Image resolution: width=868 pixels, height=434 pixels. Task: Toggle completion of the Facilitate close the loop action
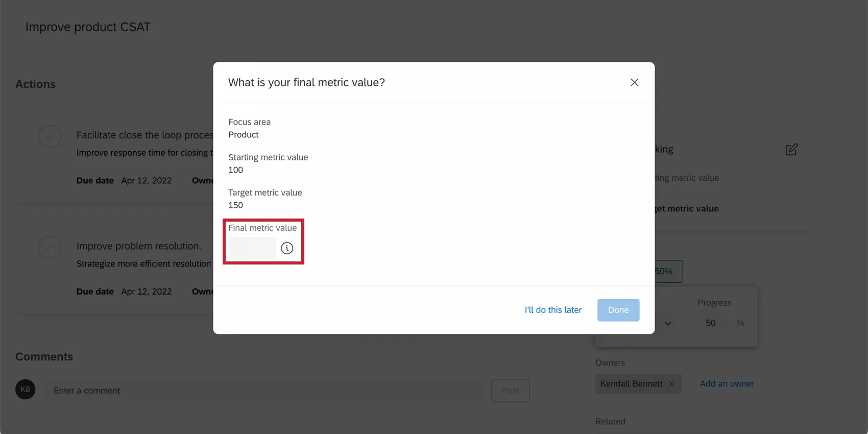click(50, 136)
